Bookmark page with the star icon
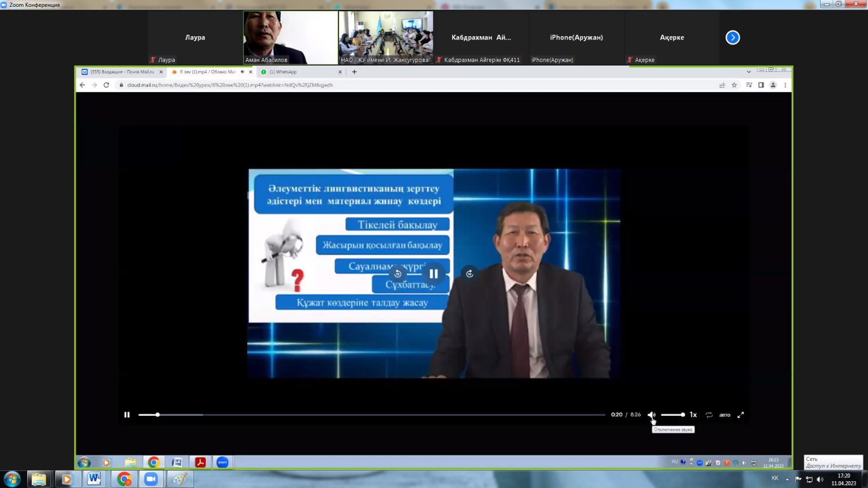The width and height of the screenshot is (868, 488). [x=734, y=85]
